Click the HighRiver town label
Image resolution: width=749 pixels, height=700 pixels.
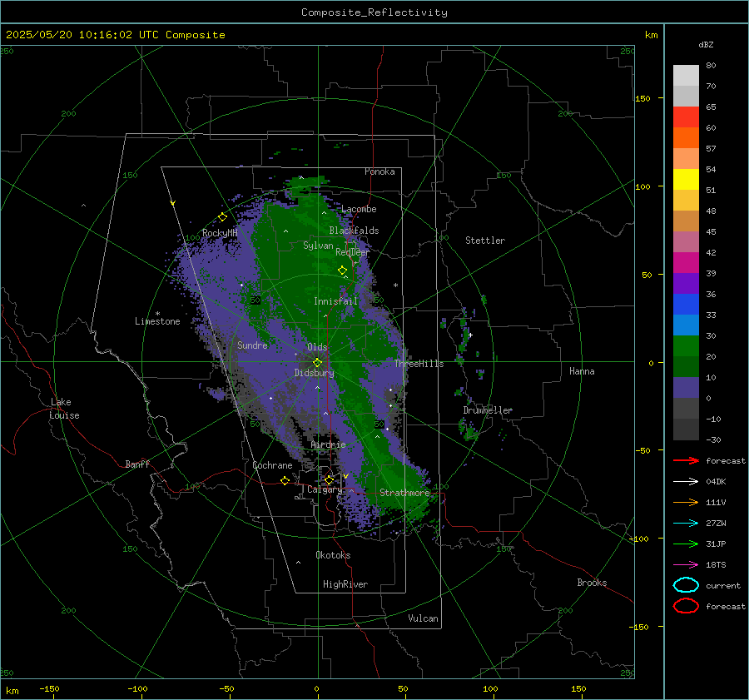click(x=345, y=584)
